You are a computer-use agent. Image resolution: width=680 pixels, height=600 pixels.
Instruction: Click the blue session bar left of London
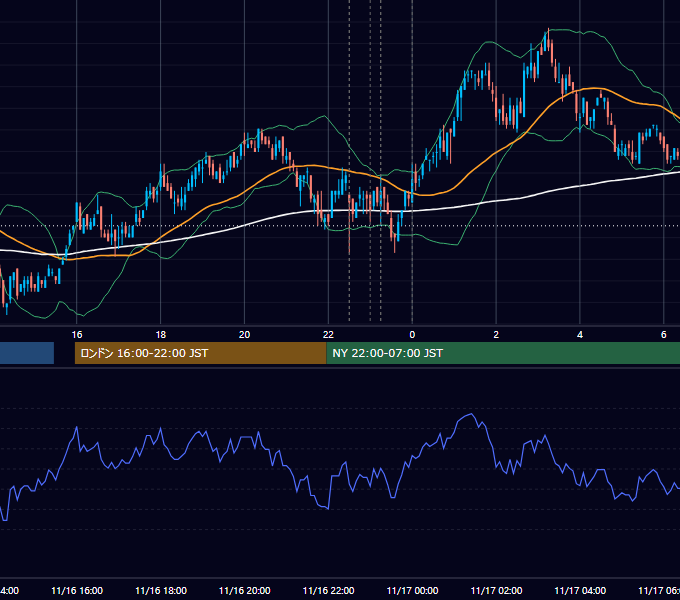tap(27, 353)
